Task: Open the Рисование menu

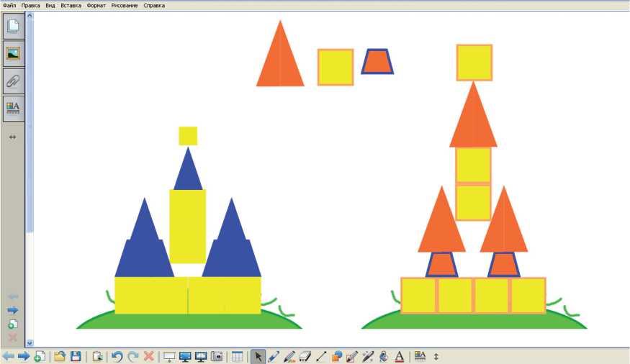Action: tap(125, 6)
